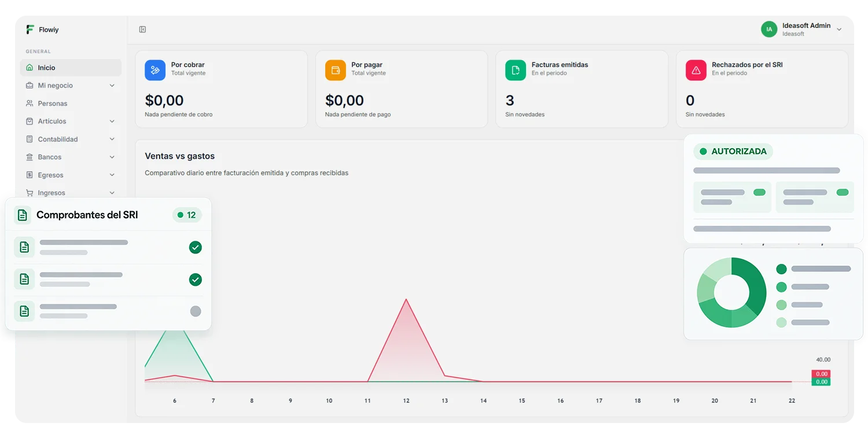Click the Egresos icon in sidebar
Image resolution: width=868 pixels, height=434 pixels.
[30, 175]
